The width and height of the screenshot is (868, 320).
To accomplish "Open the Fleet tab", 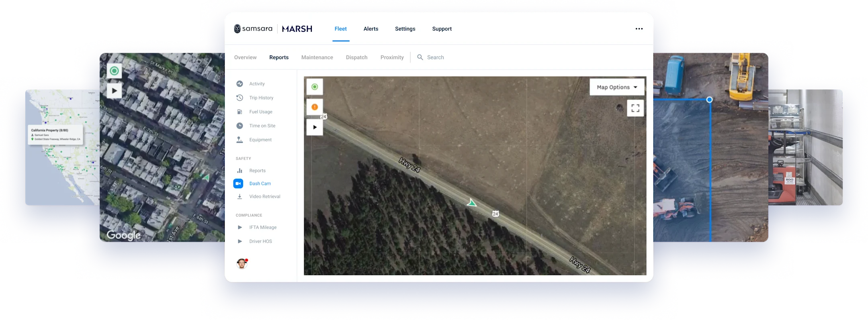I will click(340, 29).
